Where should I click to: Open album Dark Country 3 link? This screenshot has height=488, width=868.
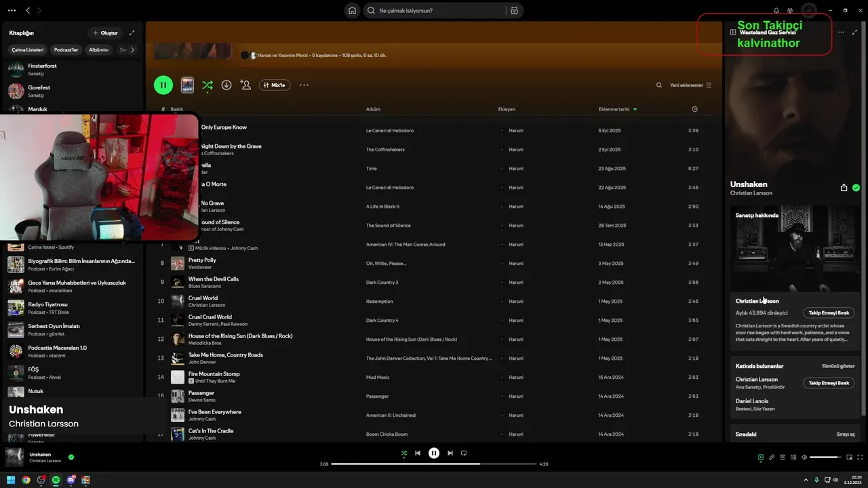pos(382,282)
